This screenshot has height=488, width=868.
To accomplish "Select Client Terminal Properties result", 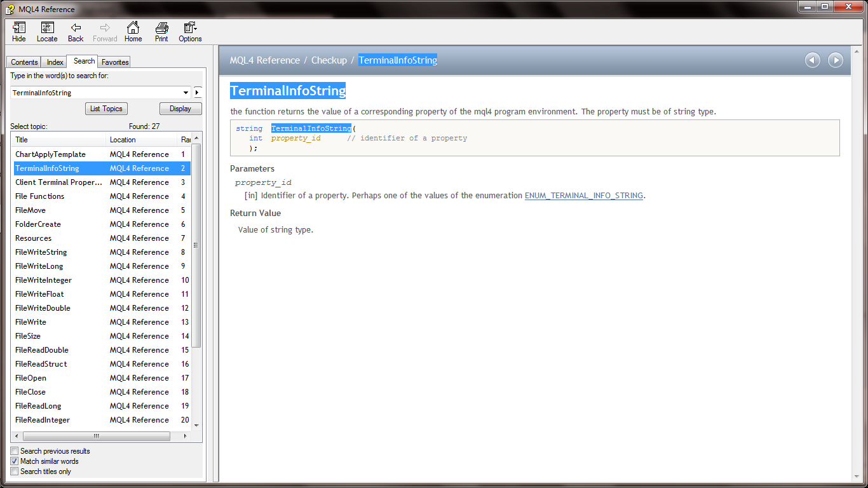I will [102, 182].
